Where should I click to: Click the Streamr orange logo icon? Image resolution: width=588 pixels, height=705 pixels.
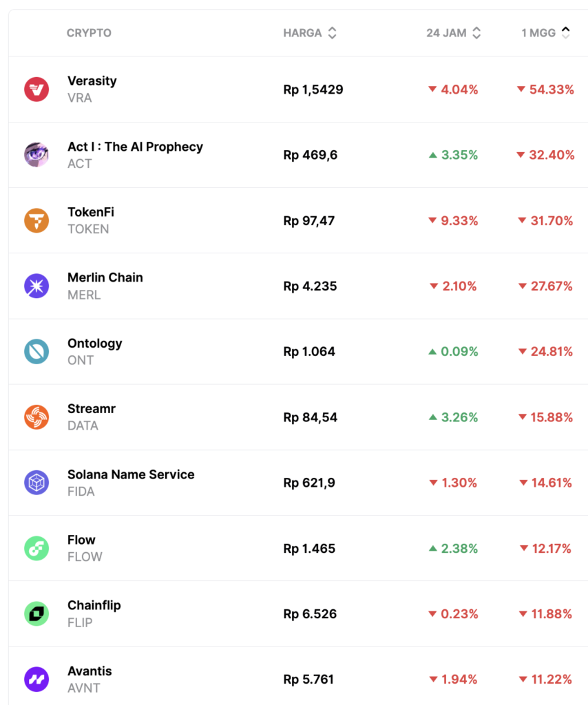click(x=36, y=417)
